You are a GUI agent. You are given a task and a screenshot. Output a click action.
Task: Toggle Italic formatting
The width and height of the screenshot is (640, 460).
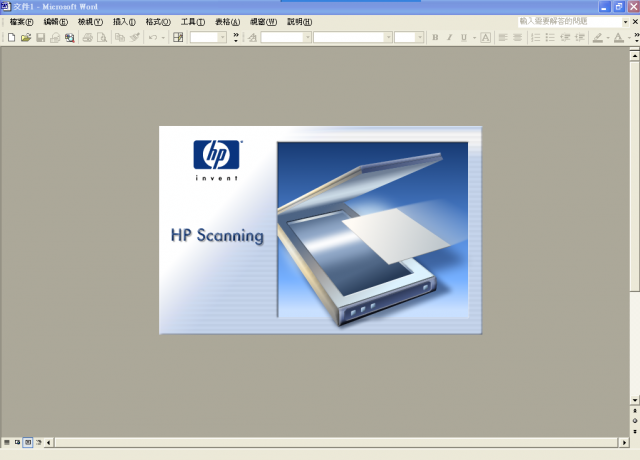[x=449, y=38]
